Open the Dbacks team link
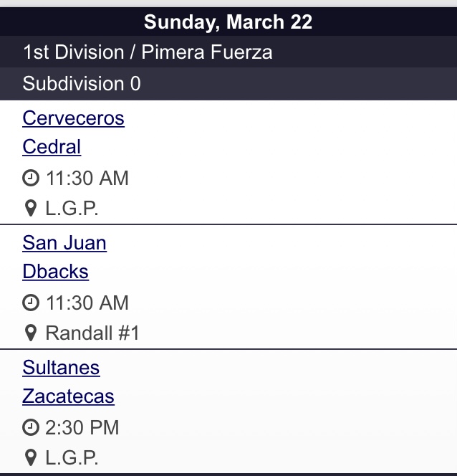Screen dimensions: 457x476 click(55, 272)
